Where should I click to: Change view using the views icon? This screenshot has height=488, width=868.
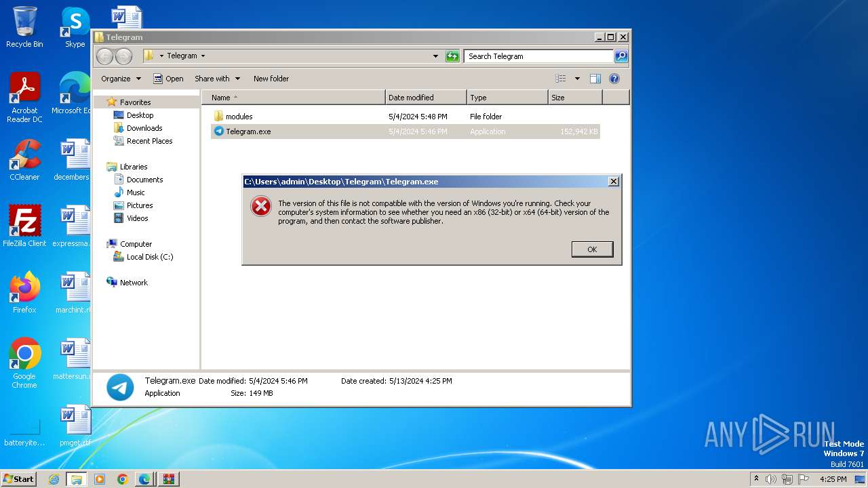coord(560,79)
